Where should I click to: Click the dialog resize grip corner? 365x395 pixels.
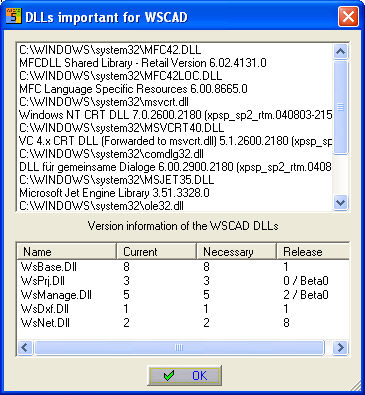point(356,386)
